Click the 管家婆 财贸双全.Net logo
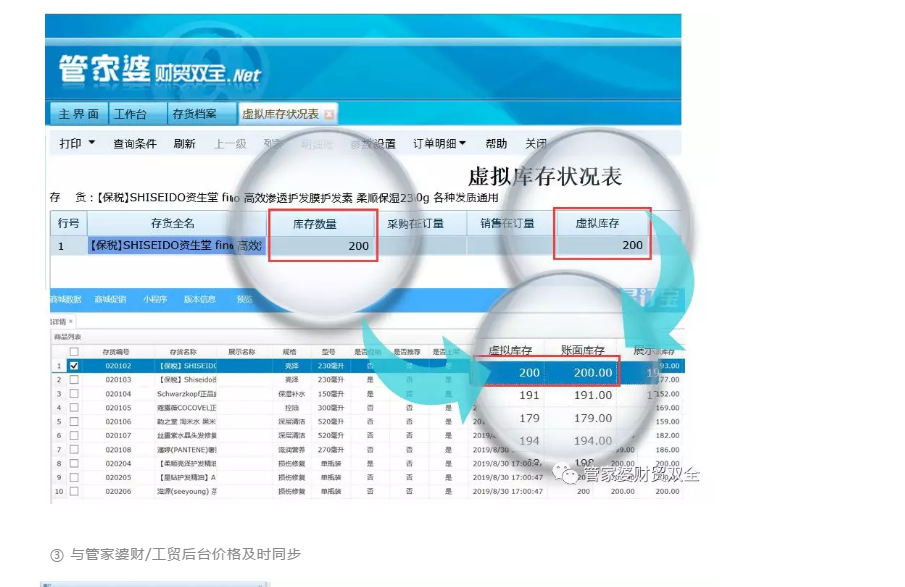 click(x=160, y=70)
